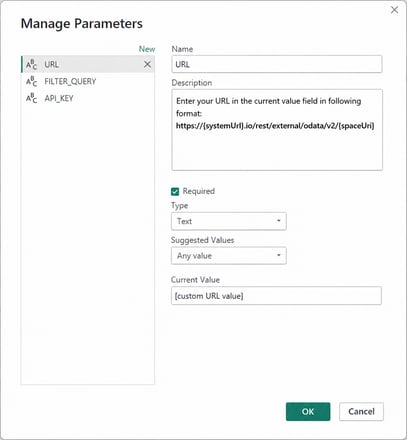The image size is (407, 440).
Task: Delete URL parameter with X icon
Action: click(x=147, y=64)
